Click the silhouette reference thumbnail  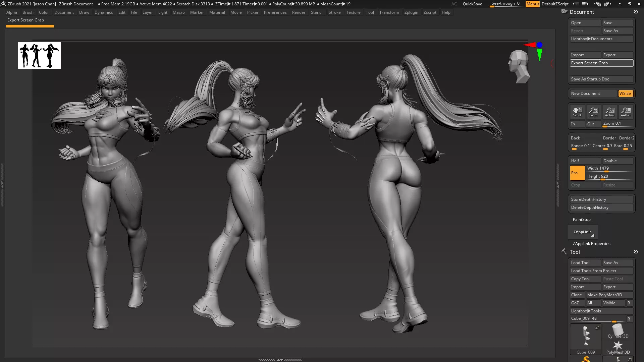[x=40, y=56]
